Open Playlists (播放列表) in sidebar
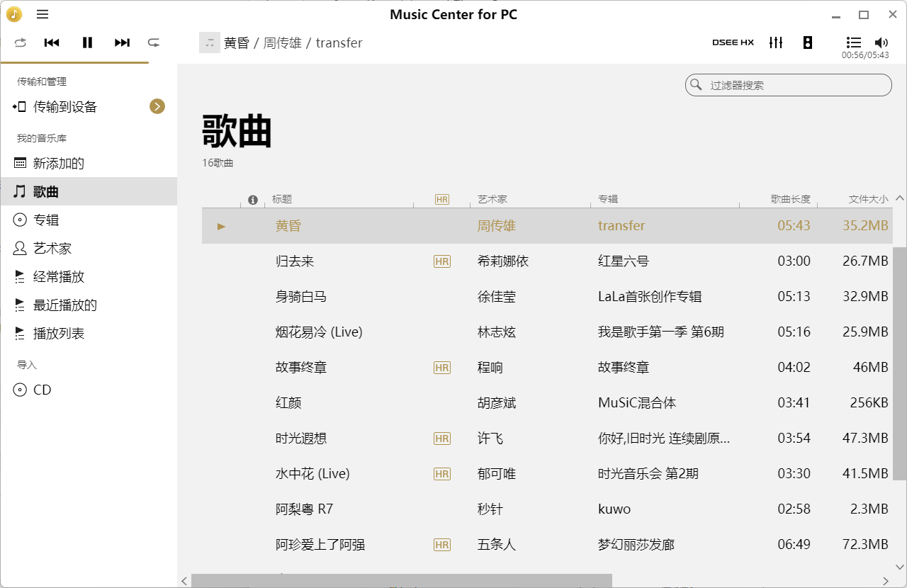Screen dimensions: 907x588 pos(89,334)
